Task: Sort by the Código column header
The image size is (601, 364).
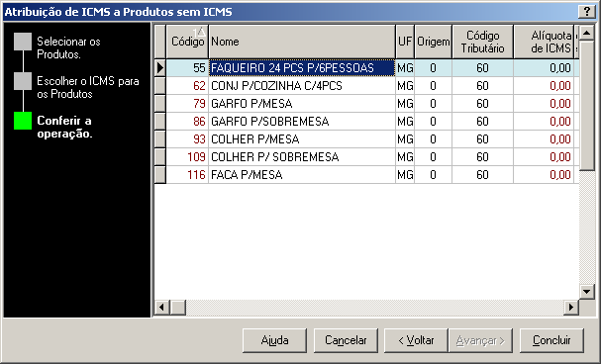Action: point(187,42)
